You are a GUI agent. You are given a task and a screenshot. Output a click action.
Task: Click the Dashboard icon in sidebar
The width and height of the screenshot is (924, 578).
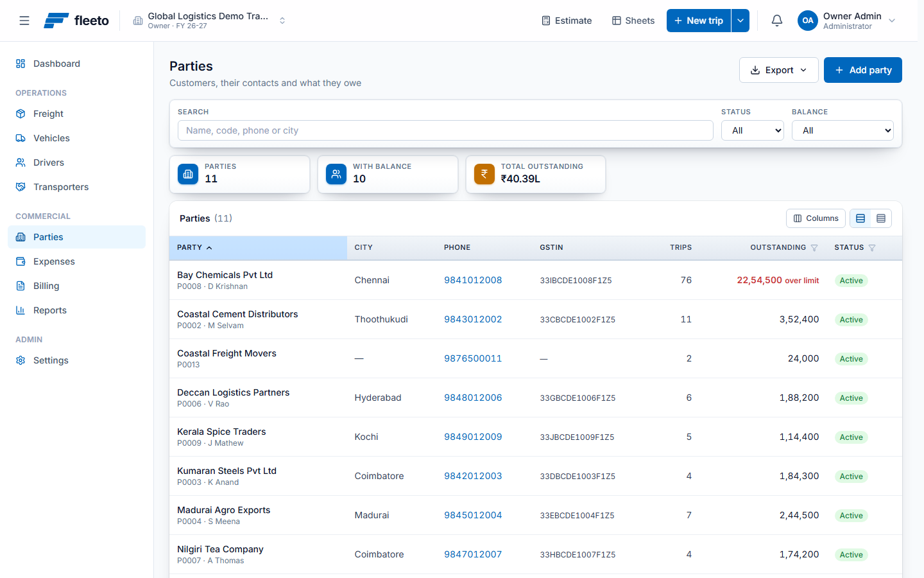(21, 64)
